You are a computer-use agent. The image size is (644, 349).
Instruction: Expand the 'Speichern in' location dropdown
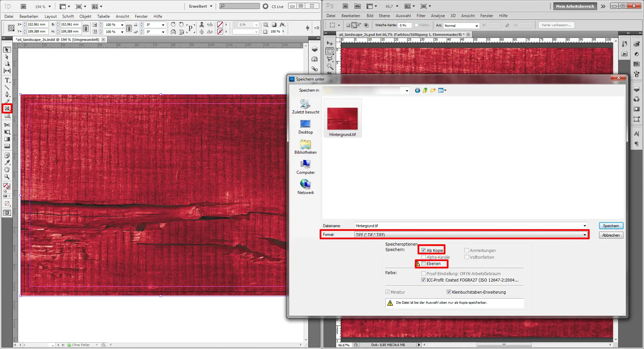tap(407, 90)
